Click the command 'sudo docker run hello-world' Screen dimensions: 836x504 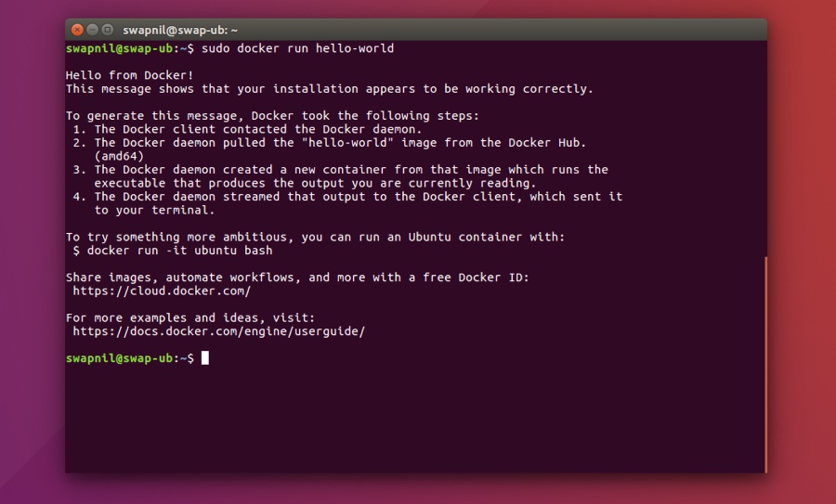pos(297,48)
